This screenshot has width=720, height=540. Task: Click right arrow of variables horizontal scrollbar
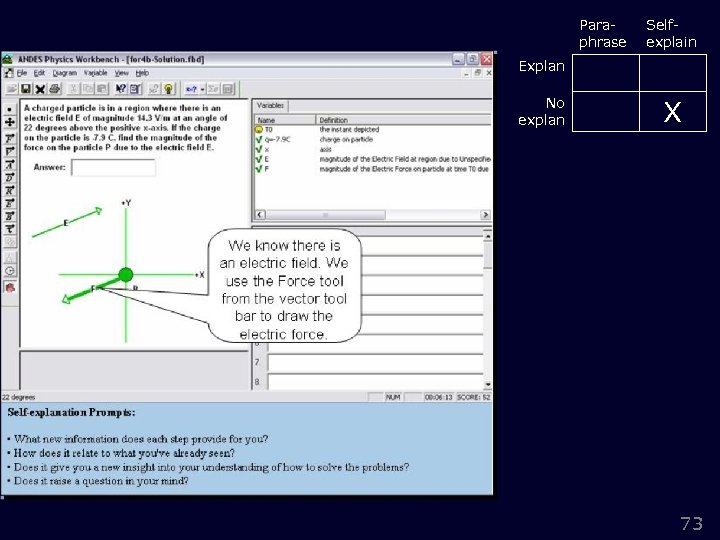[485, 214]
